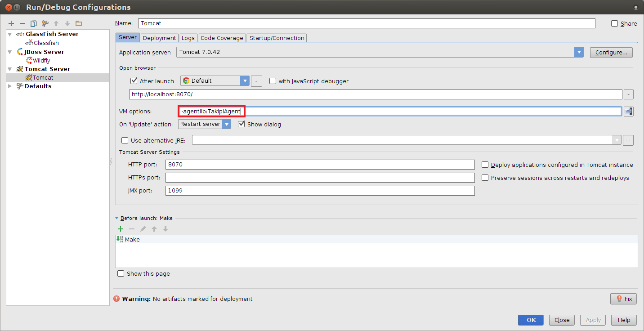Move before-launch task up arrow
The width and height of the screenshot is (644, 331).
[x=154, y=229]
